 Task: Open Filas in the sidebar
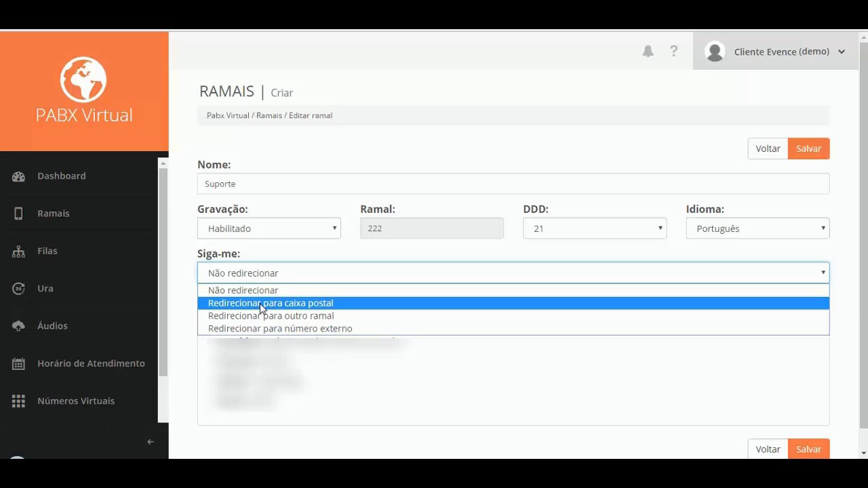pos(47,251)
